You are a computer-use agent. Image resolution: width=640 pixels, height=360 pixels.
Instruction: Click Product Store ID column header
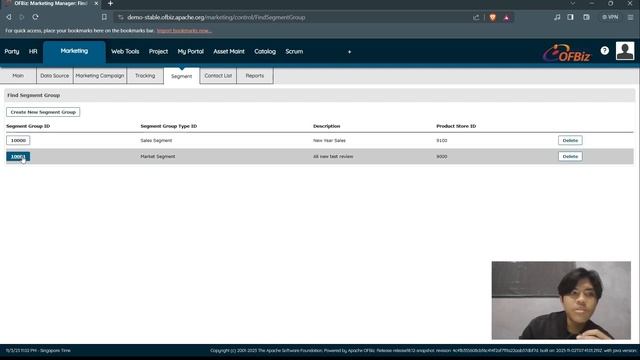click(456, 126)
